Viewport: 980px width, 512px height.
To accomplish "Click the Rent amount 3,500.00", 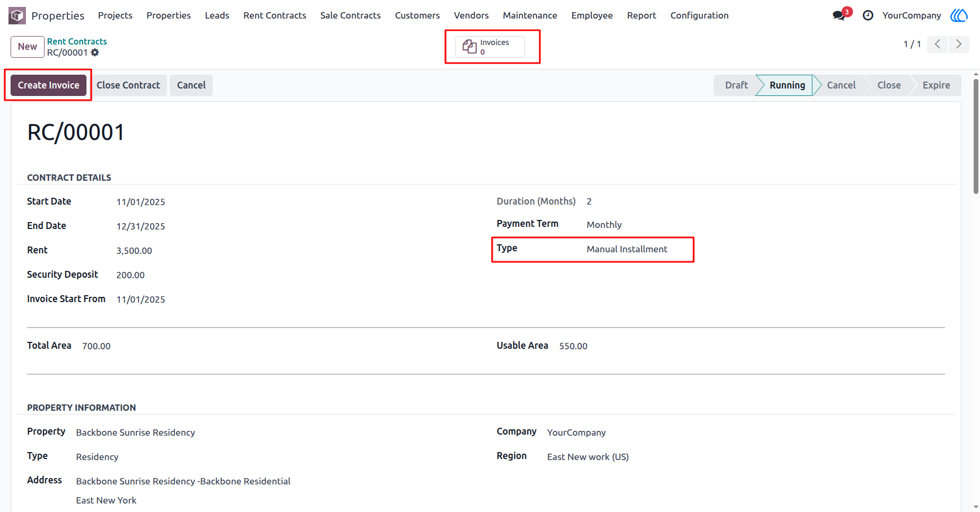I will click(x=134, y=251).
